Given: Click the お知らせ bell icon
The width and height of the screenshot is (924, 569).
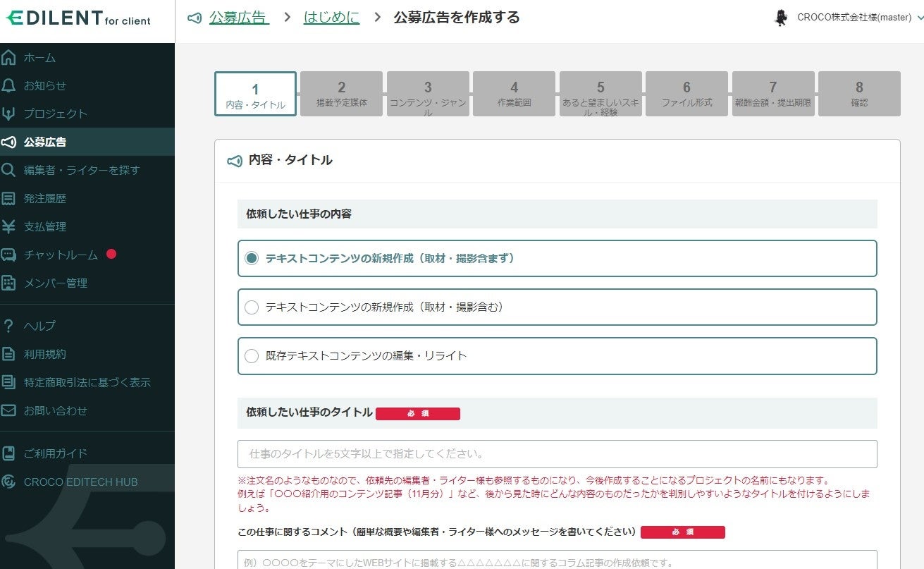Looking at the screenshot, I should (8, 85).
